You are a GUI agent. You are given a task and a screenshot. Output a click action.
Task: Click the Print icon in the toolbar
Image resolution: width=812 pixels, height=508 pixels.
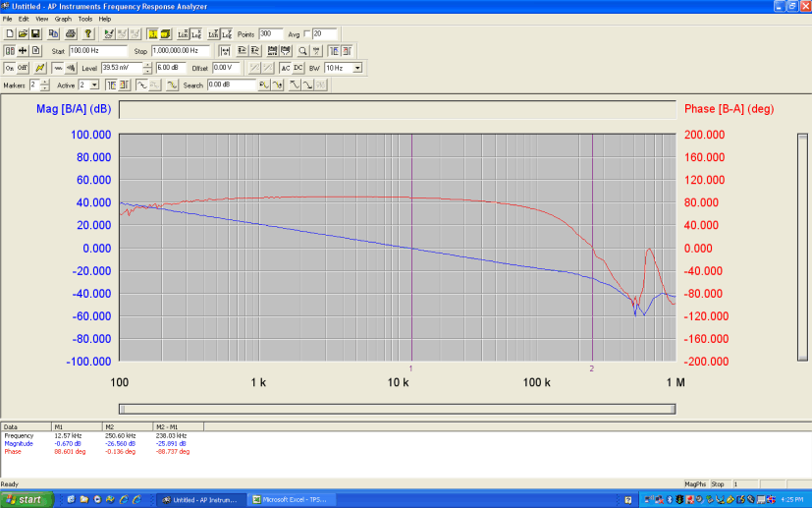pyautogui.click(x=71, y=33)
